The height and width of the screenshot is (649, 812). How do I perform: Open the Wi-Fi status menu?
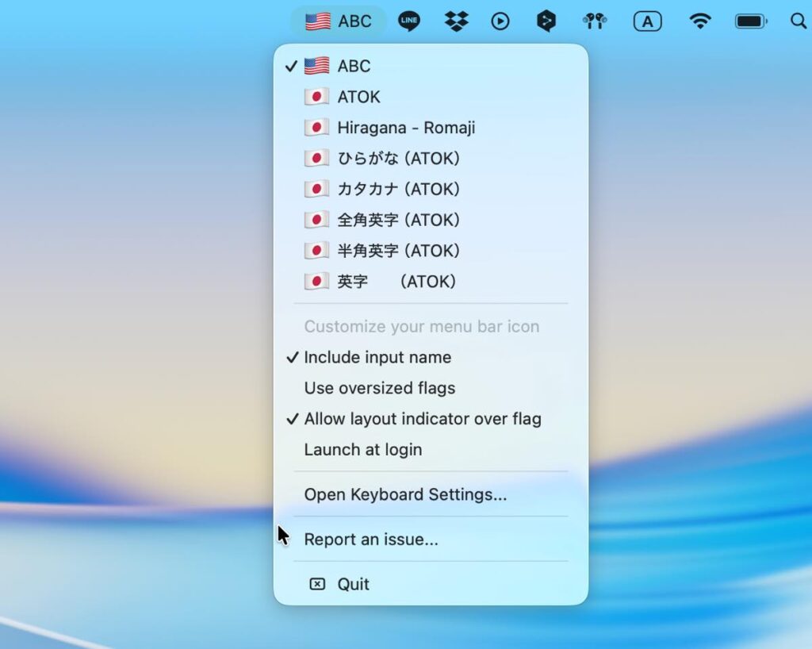pyautogui.click(x=699, y=21)
